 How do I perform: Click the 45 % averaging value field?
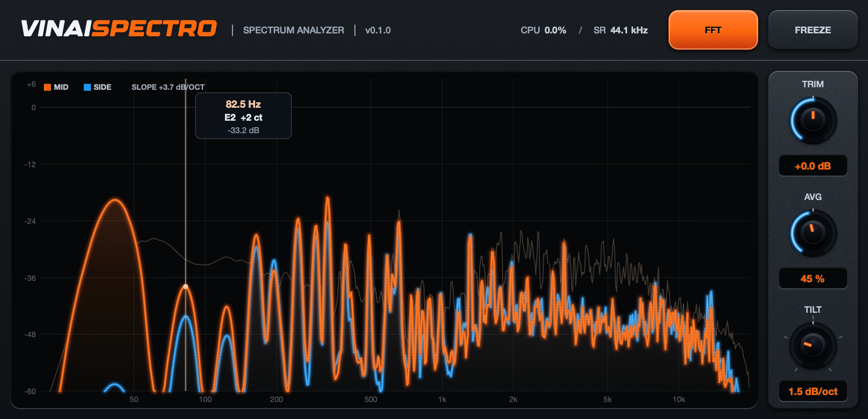tap(813, 279)
